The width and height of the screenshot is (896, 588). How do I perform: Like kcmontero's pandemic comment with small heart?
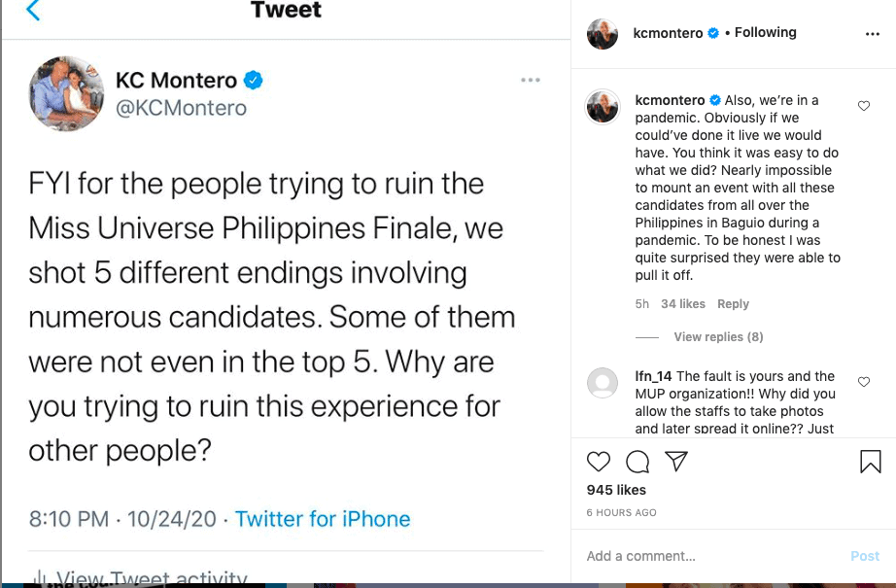(x=863, y=106)
